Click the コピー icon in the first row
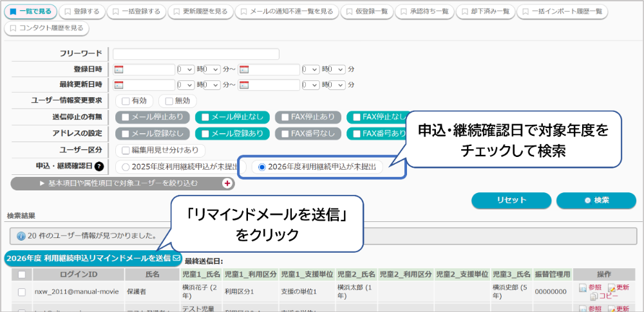The image size is (644, 312). (593, 296)
